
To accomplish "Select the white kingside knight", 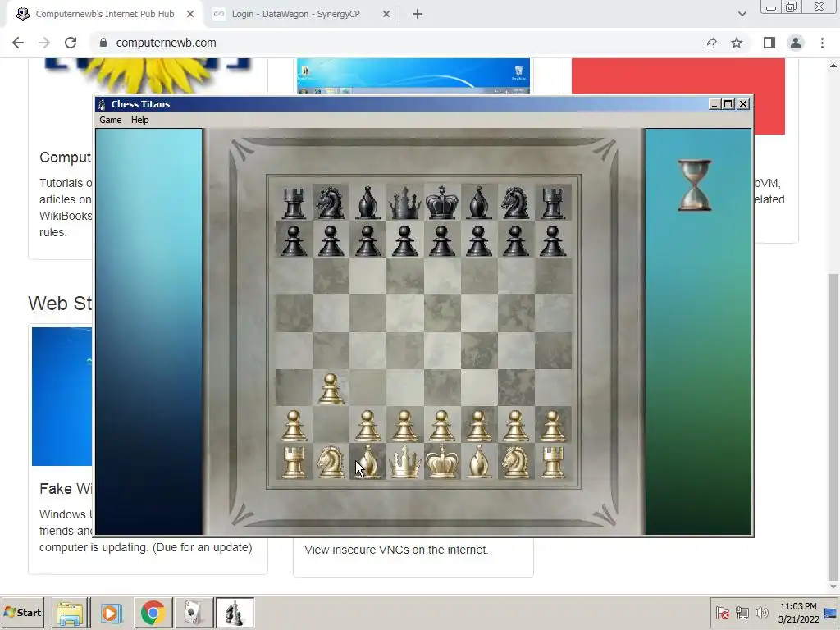I will click(x=515, y=462).
